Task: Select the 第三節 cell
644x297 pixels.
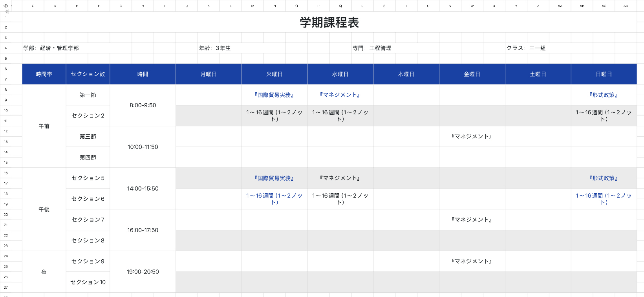Action: point(88,136)
